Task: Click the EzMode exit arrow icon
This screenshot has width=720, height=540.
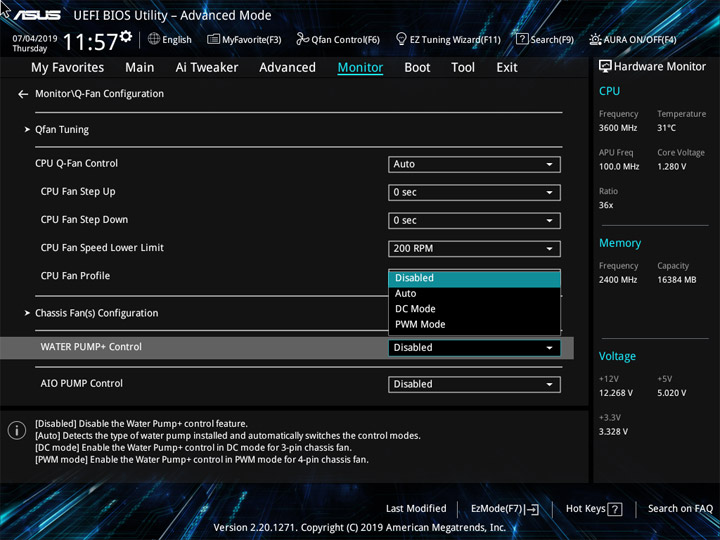Action: click(x=532, y=509)
